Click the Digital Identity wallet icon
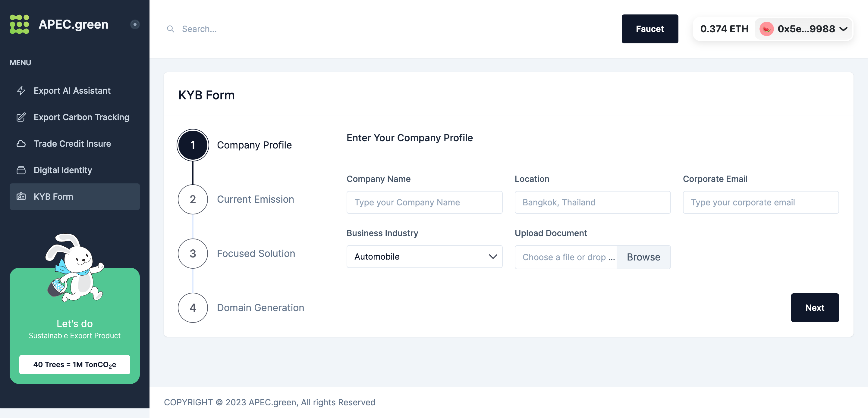 [x=21, y=170]
